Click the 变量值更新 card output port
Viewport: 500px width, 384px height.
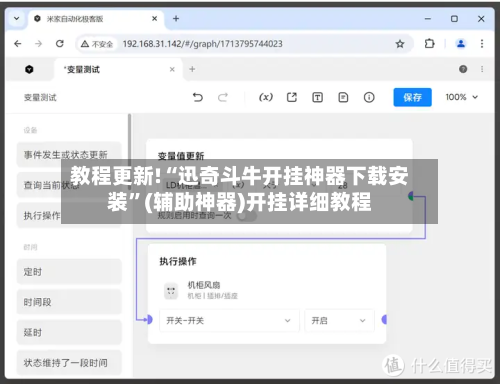click(411, 196)
